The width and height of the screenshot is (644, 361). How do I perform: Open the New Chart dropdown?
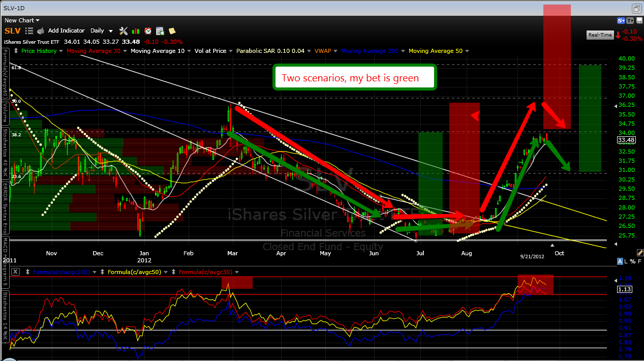pos(21,20)
